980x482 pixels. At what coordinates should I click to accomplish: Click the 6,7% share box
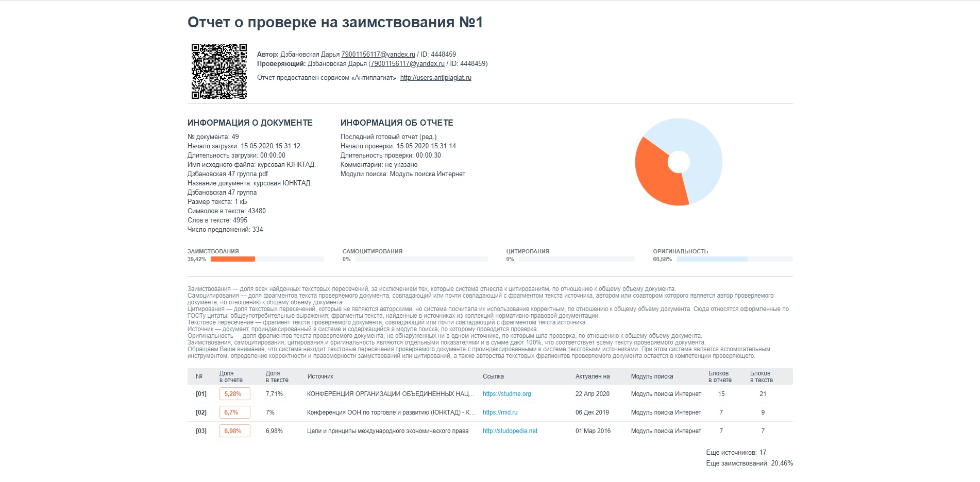(234, 412)
